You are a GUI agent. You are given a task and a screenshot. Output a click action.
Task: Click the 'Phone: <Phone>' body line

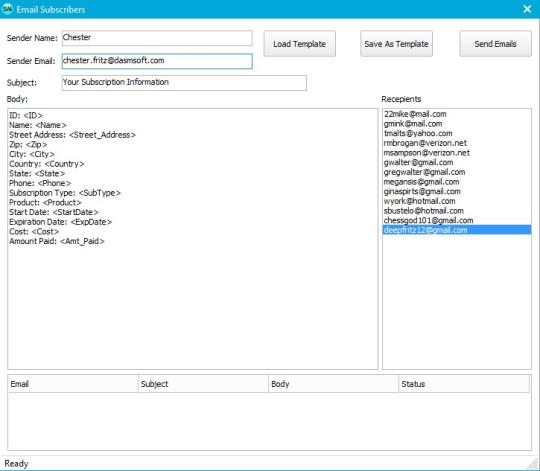click(x=40, y=183)
